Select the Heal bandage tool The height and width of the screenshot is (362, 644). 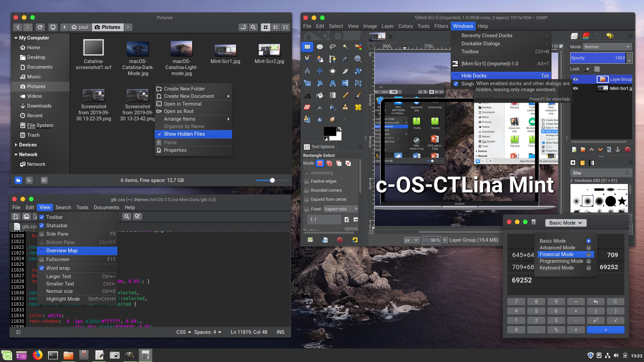point(358,107)
